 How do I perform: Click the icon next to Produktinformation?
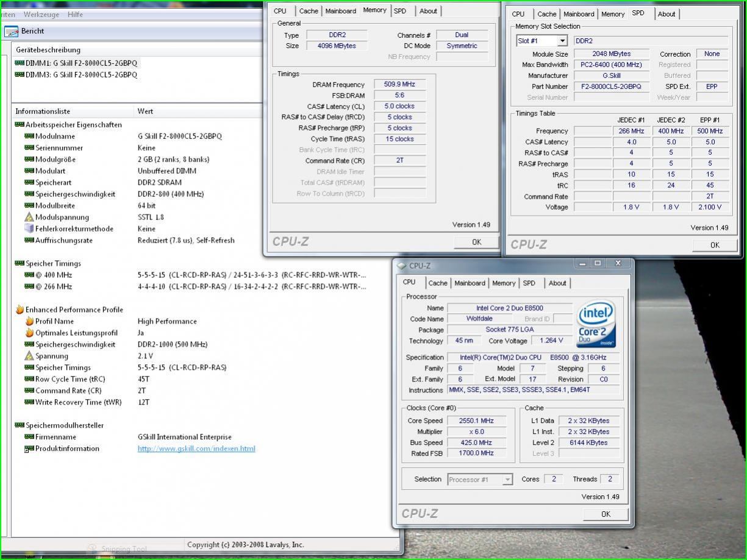click(29, 449)
